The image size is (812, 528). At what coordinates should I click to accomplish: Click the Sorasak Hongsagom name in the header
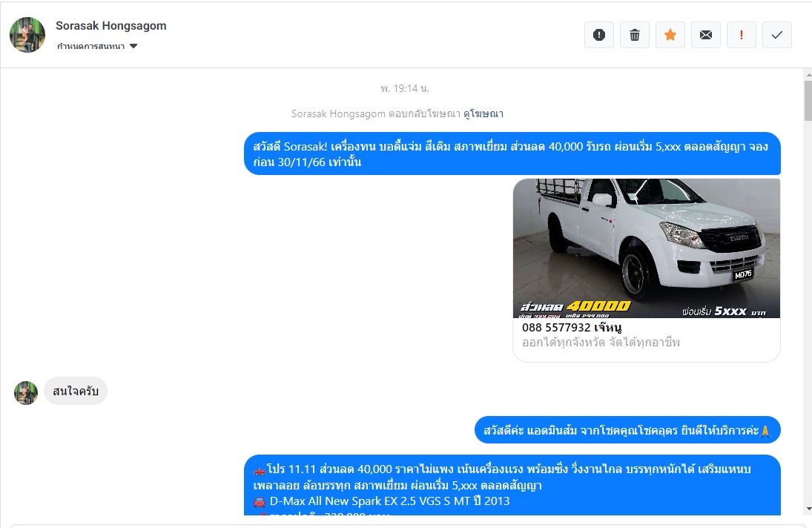click(x=110, y=26)
